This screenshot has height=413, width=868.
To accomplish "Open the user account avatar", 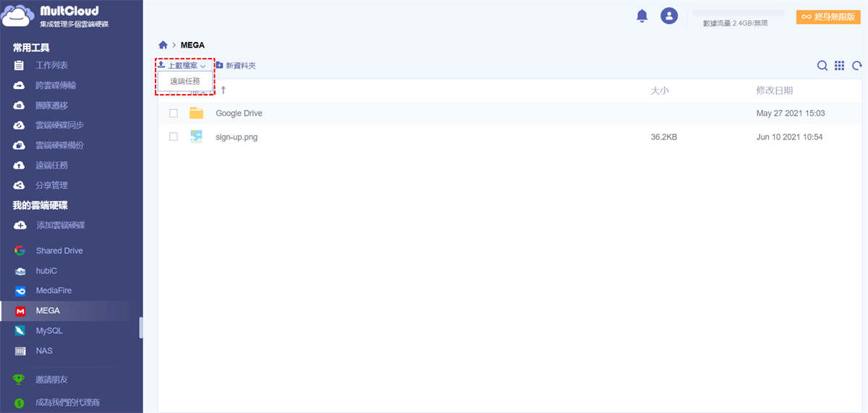I will pos(670,16).
